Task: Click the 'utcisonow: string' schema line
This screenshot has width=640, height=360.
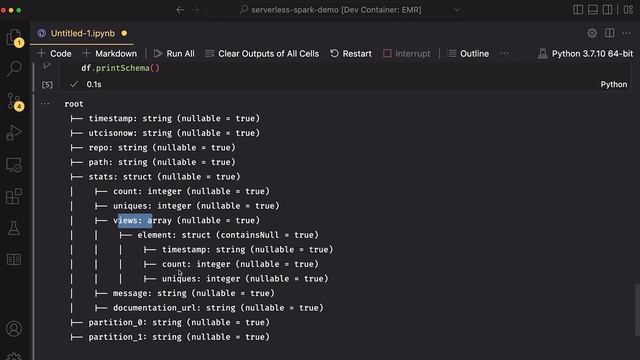Action: point(165,133)
